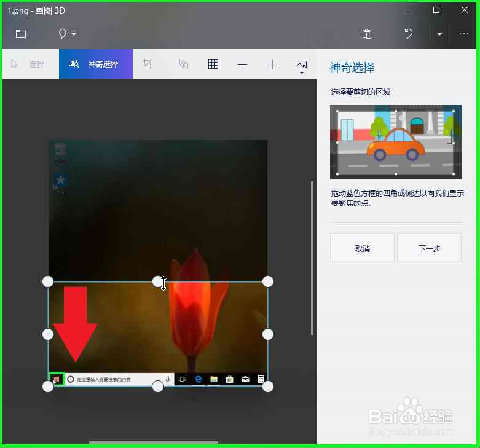Open the more options ellipsis menu

tap(464, 34)
